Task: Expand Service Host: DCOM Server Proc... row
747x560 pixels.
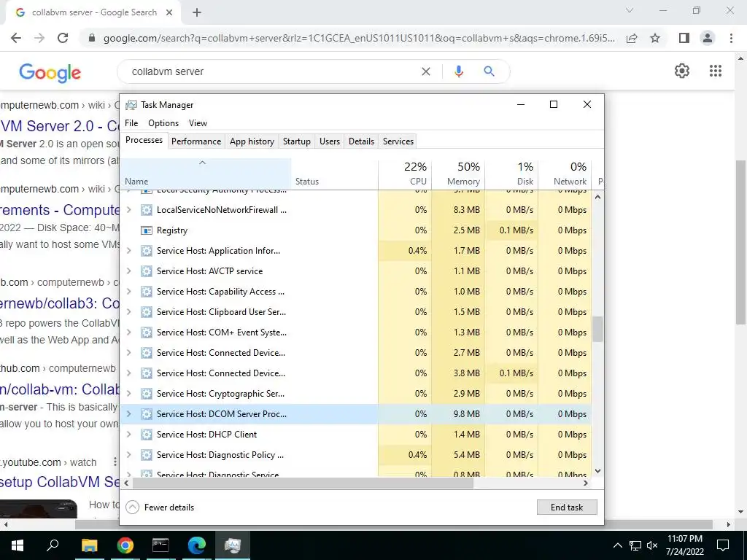Action: [x=128, y=414]
